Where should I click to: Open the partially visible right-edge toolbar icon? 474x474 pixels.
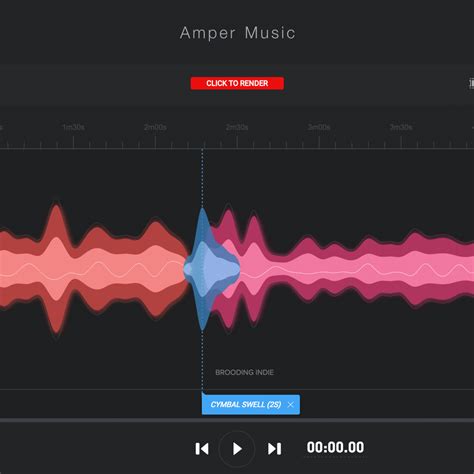coord(471,83)
